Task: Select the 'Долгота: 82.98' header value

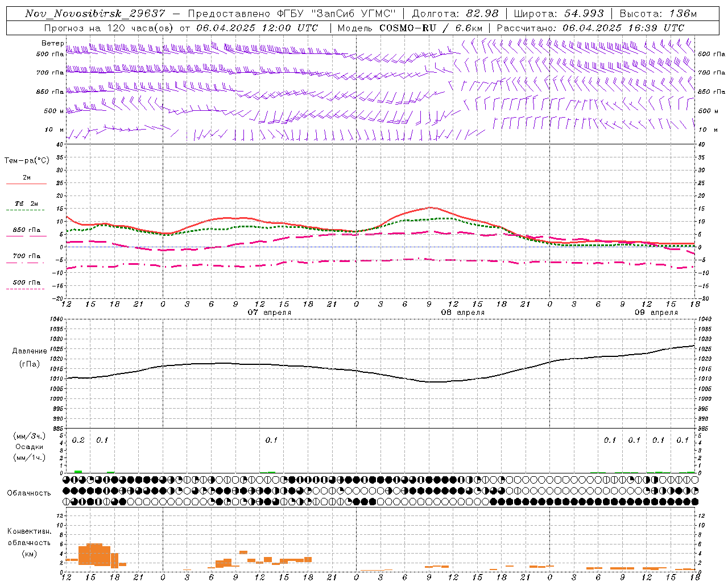Action: tap(455, 13)
